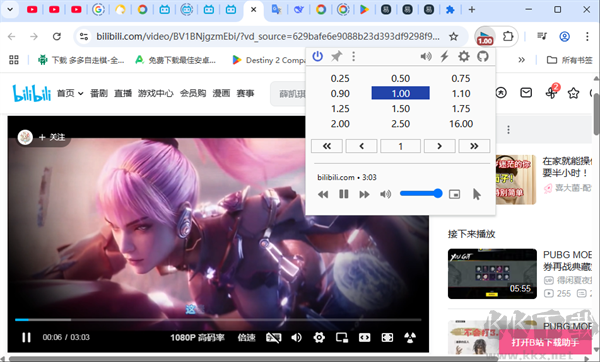Open 1080P 高码率 quality selector

pyautogui.click(x=197, y=338)
